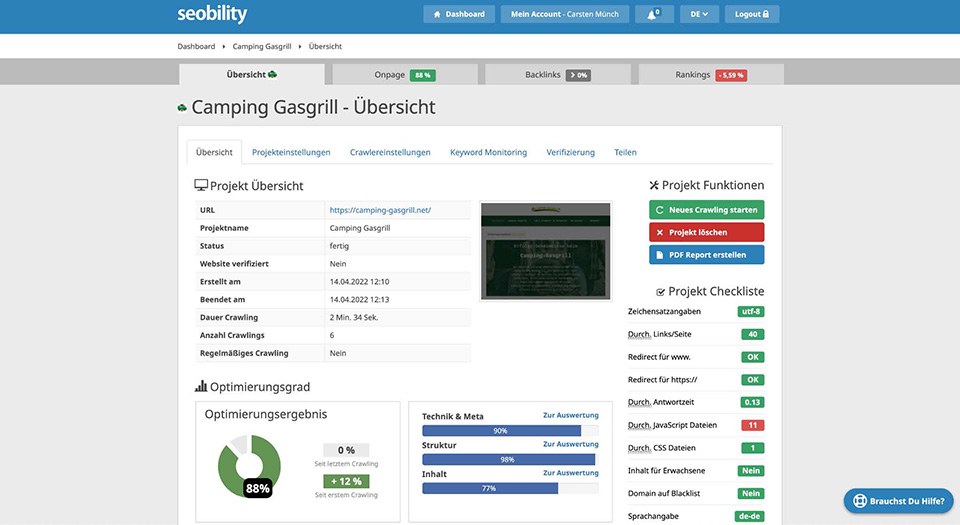Open the notification bell icon
Viewport: 960px width, 525px height.
[x=654, y=14]
